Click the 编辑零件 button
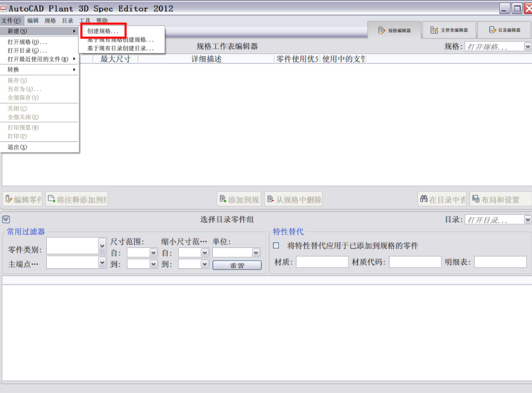The height and width of the screenshot is (393, 532). point(22,200)
